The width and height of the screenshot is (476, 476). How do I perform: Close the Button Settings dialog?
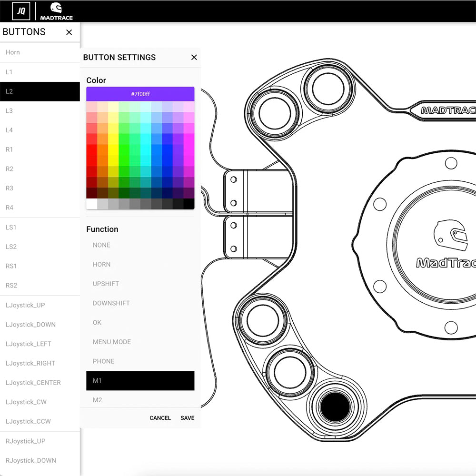(194, 57)
